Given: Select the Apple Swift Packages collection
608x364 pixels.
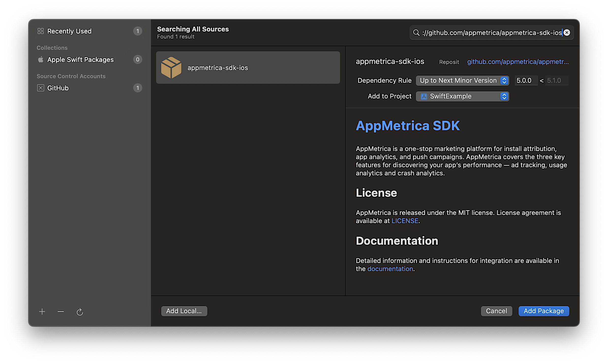Looking at the screenshot, I should [x=80, y=60].
